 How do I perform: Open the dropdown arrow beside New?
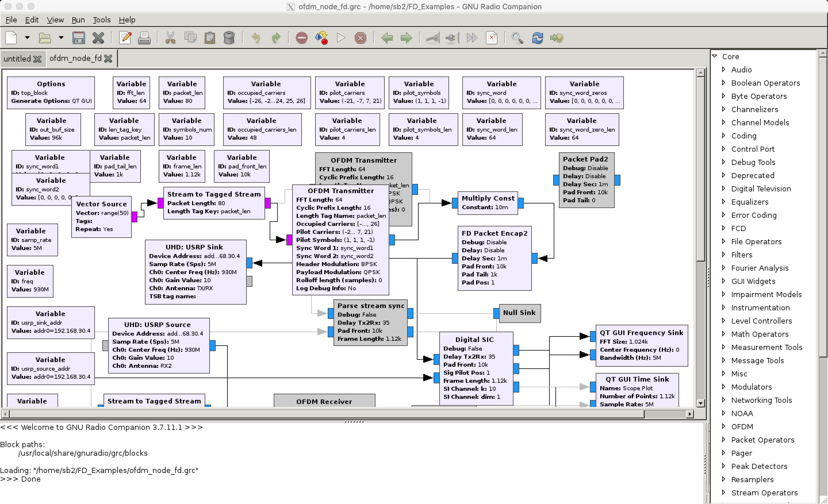coord(27,38)
